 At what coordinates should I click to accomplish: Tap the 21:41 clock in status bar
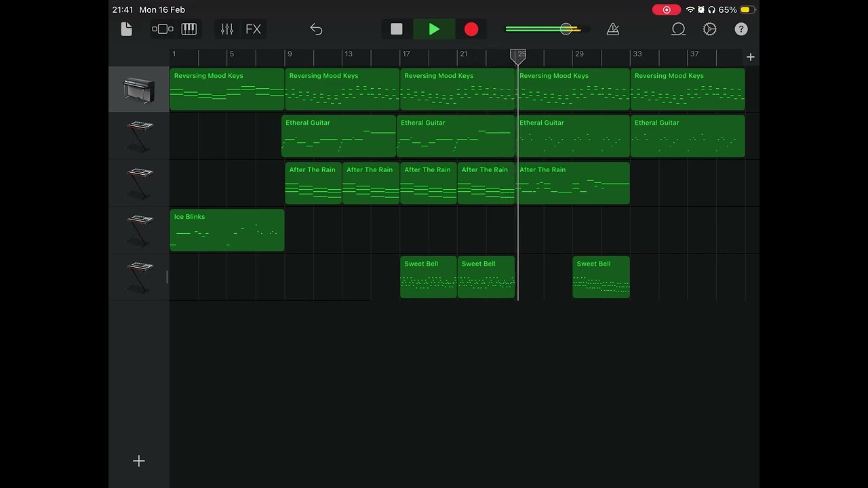123,9
